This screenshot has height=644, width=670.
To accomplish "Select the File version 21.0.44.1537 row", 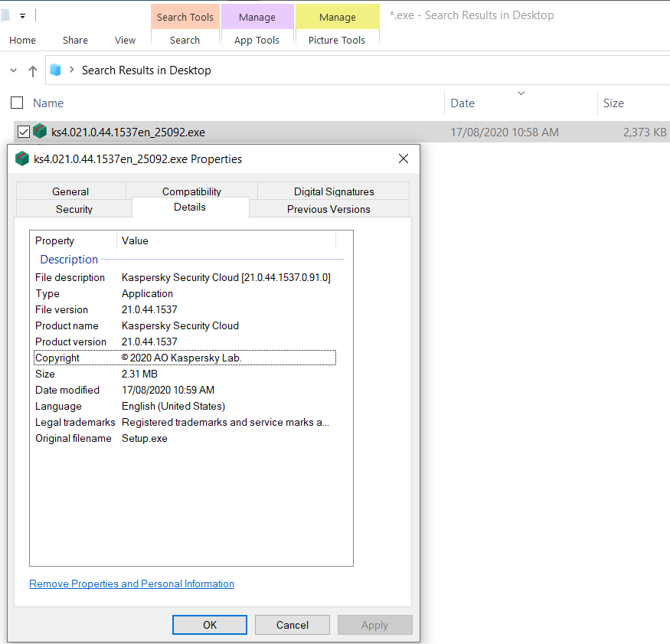I will point(185,310).
